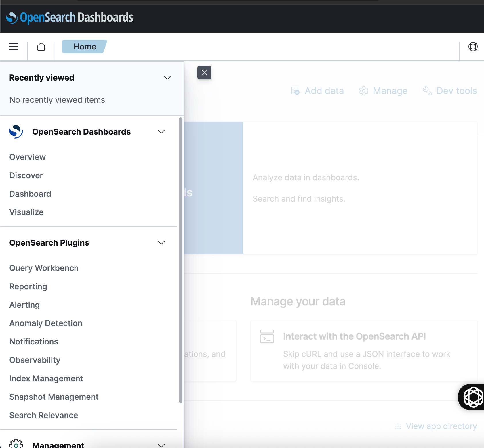484x448 pixels.
Task: Click the Manage link
Action: tap(384, 91)
